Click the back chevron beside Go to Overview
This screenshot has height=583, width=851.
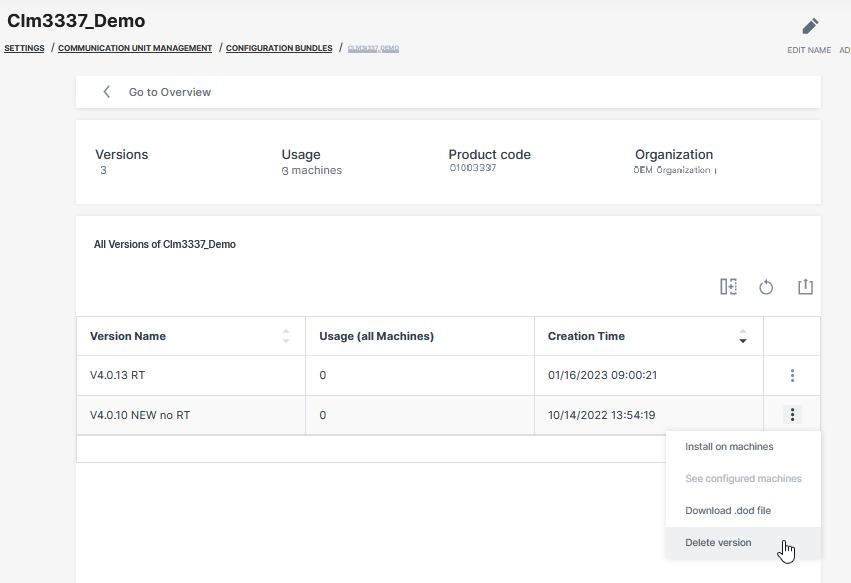click(x=107, y=92)
